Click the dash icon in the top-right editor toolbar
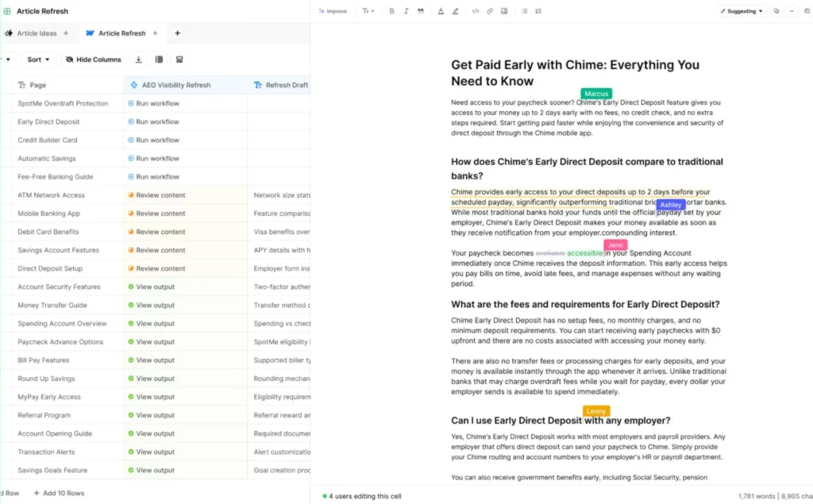813x504 pixels. tap(792, 11)
